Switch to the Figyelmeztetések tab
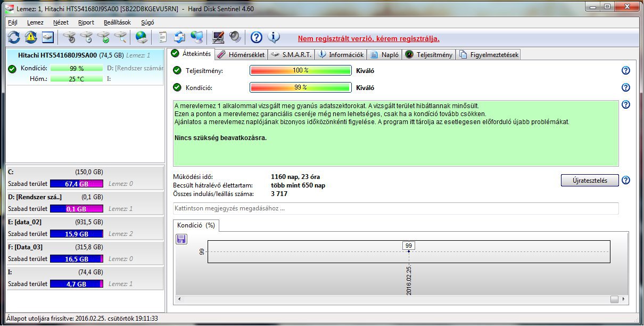The image size is (644, 326). (488, 54)
